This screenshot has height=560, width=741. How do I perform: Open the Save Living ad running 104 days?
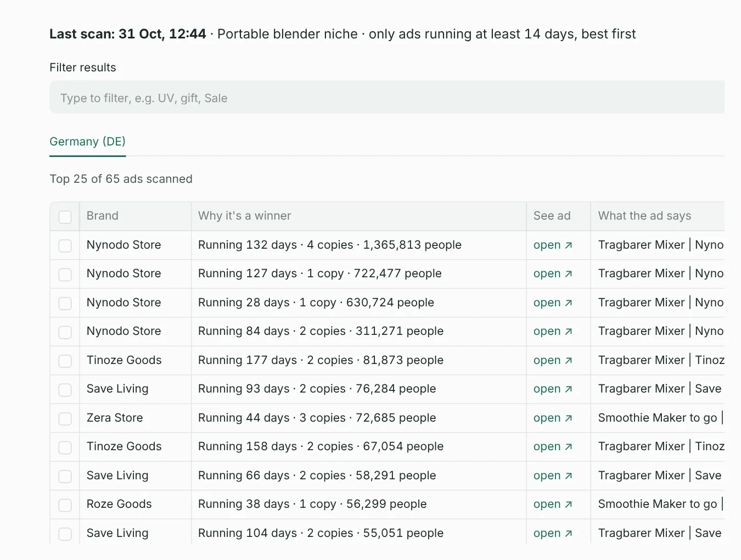point(553,533)
